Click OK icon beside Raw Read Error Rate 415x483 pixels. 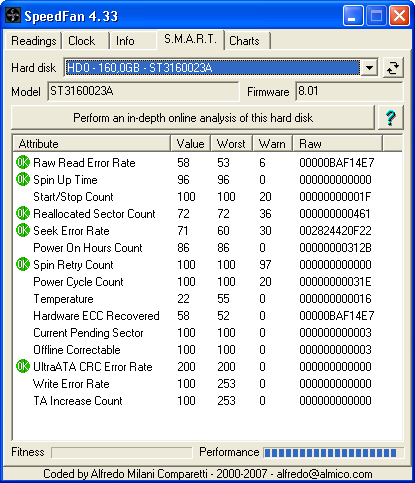pyautogui.click(x=23, y=162)
